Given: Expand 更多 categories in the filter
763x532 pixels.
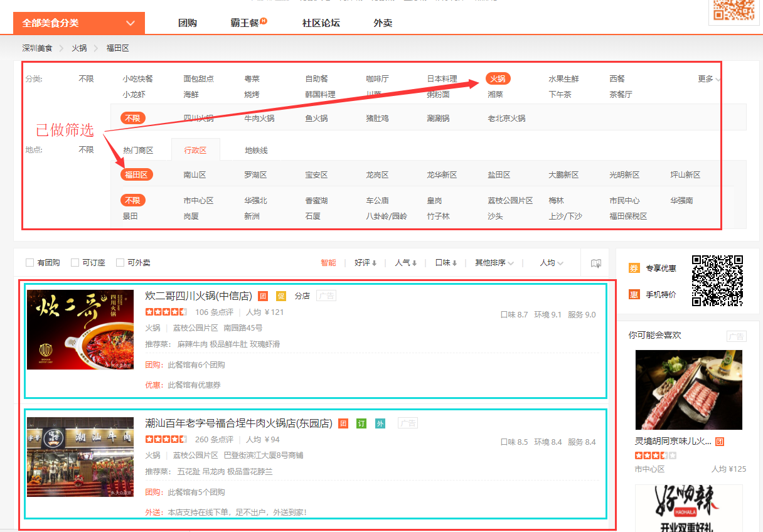Looking at the screenshot, I should tap(709, 79).
